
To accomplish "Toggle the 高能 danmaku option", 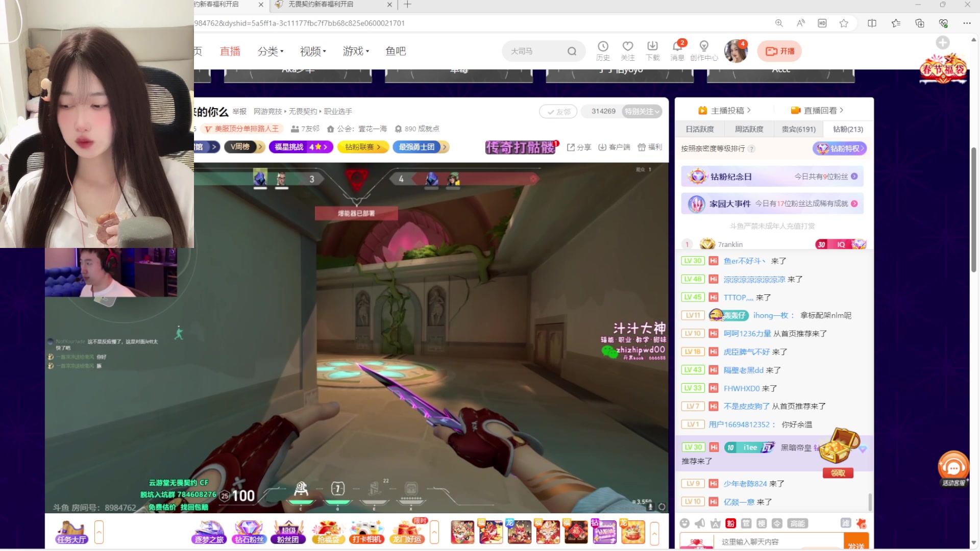I will [797, 523].
